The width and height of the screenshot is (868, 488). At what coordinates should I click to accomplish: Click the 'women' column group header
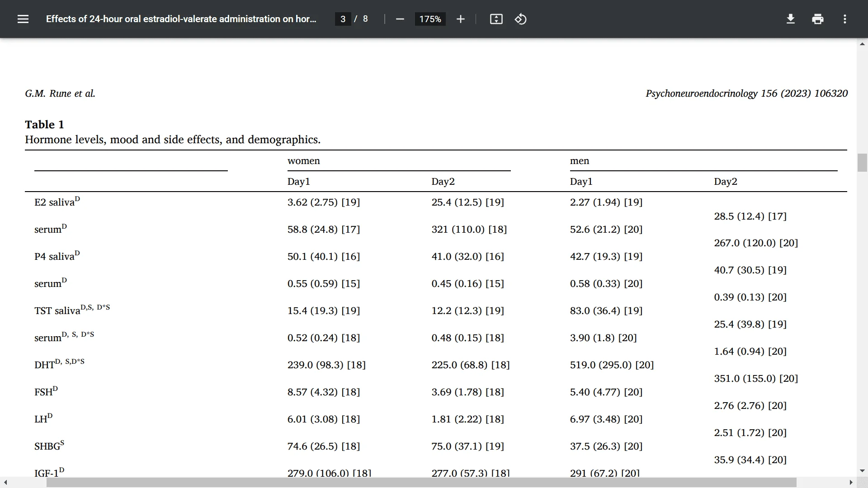click(304, 161)
